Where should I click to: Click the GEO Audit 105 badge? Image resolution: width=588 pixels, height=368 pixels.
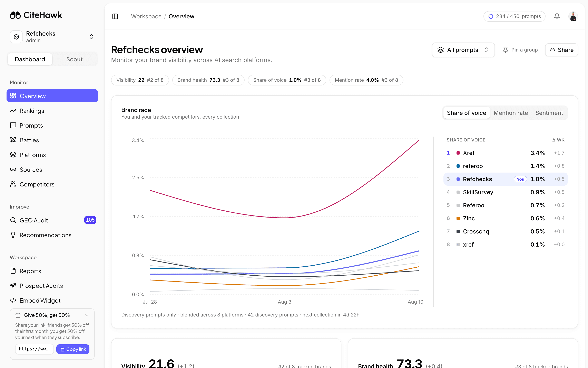90,220
